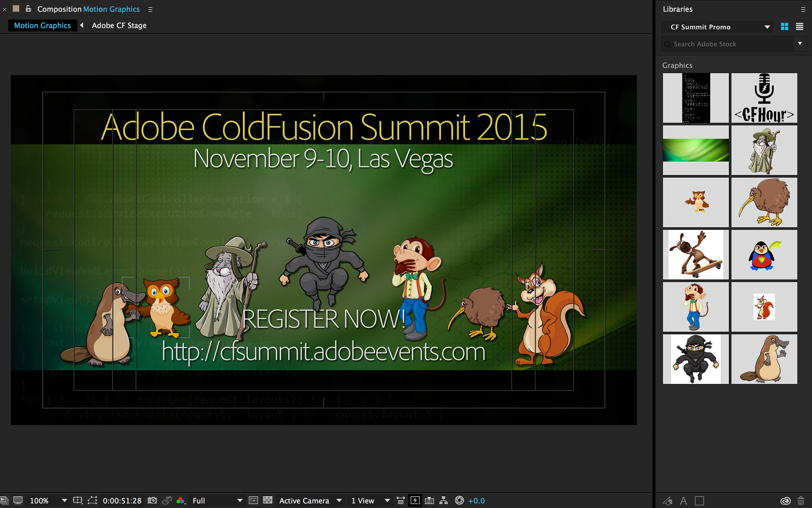The width and height of the screenshot is (812, 508).
Task: Select the monkey character thumbnail in Libraries
Action: 696,307
